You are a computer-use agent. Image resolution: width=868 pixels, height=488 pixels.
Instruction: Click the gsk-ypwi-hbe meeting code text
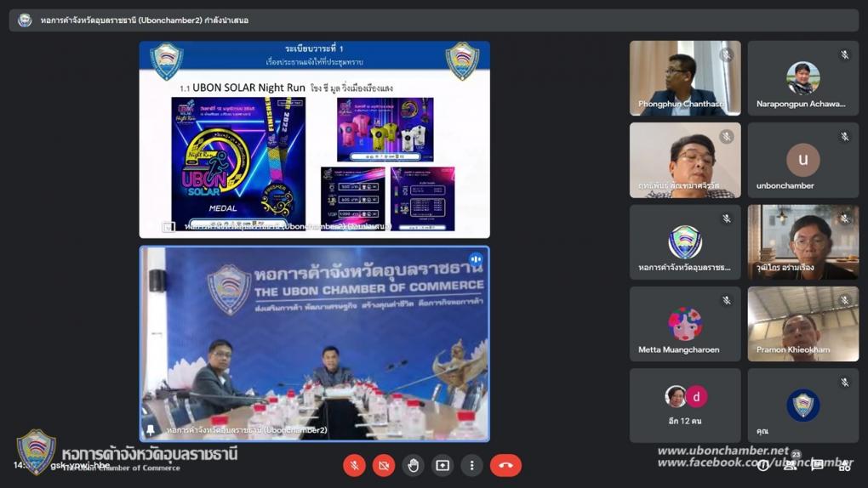[x=80, y=465]
